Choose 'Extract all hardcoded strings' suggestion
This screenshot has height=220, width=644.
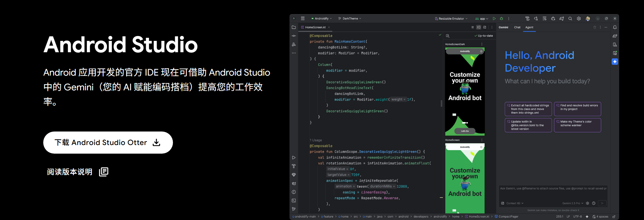pos(528,109)
